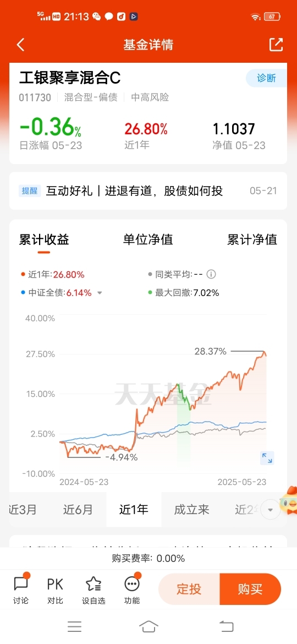Tap the back arrow icon
The height and width of the screenshot is (644, 297).
coord(20,45)
